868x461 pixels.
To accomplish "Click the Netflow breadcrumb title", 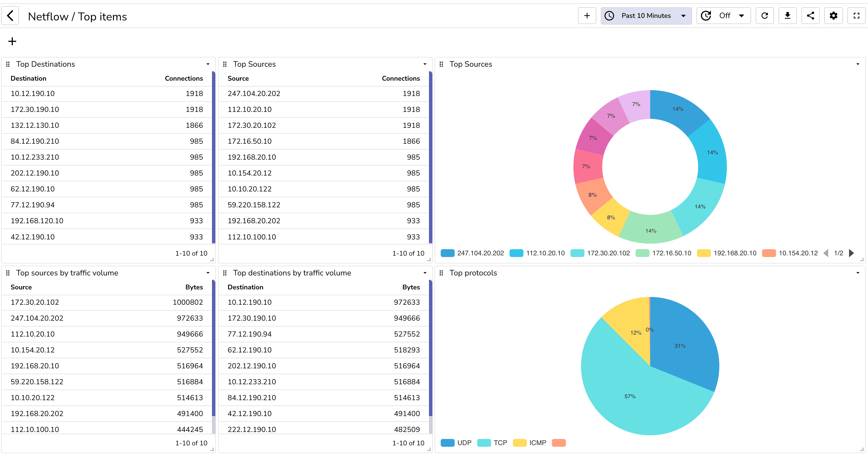I will [x=48, y=16].
